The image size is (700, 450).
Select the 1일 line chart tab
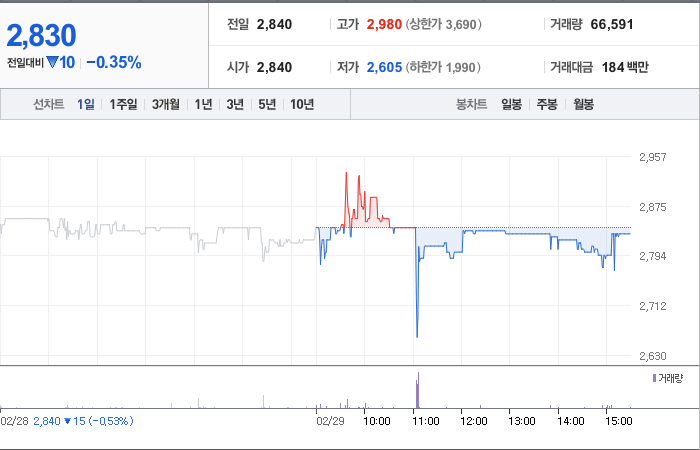point(85,104)
